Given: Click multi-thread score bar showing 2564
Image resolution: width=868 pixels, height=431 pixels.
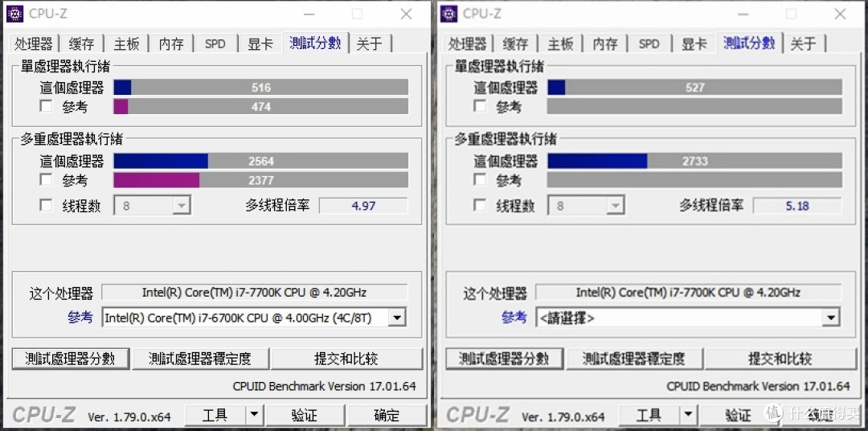Looking at the screenshot, I should pos(261,161).
